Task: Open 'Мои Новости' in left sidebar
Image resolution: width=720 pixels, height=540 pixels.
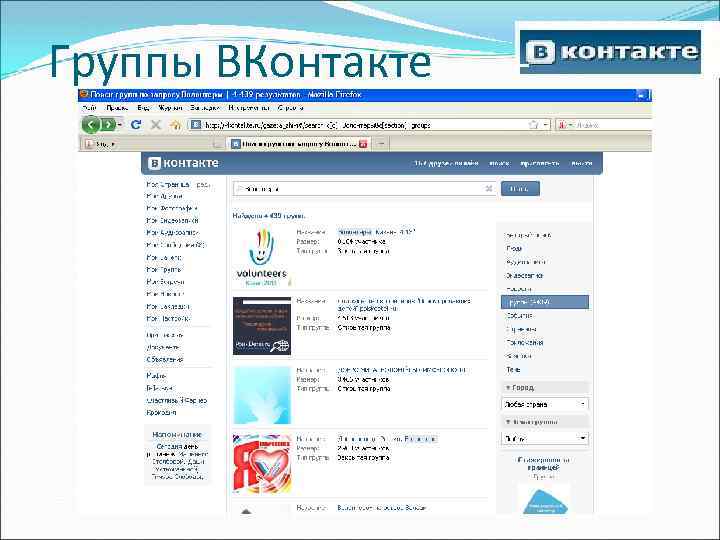Action: (x=165, y=294)
